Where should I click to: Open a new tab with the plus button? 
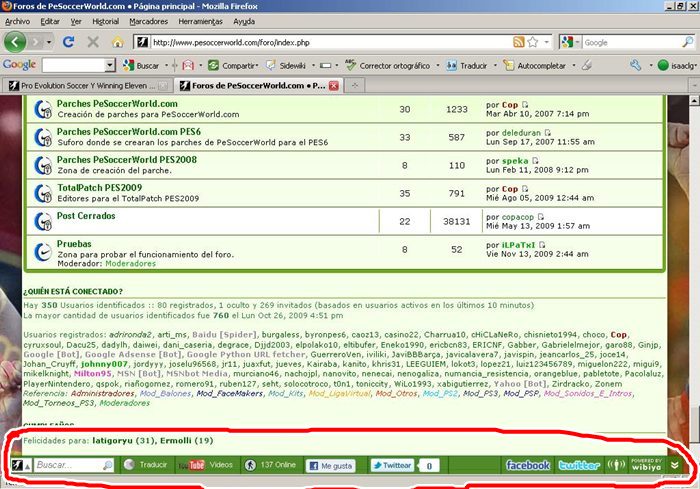[355, 85]
